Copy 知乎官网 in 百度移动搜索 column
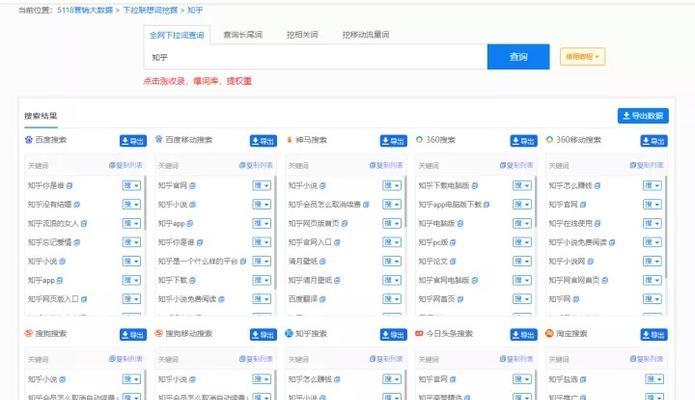Viewport: 695px width, 400px height. 192,185
